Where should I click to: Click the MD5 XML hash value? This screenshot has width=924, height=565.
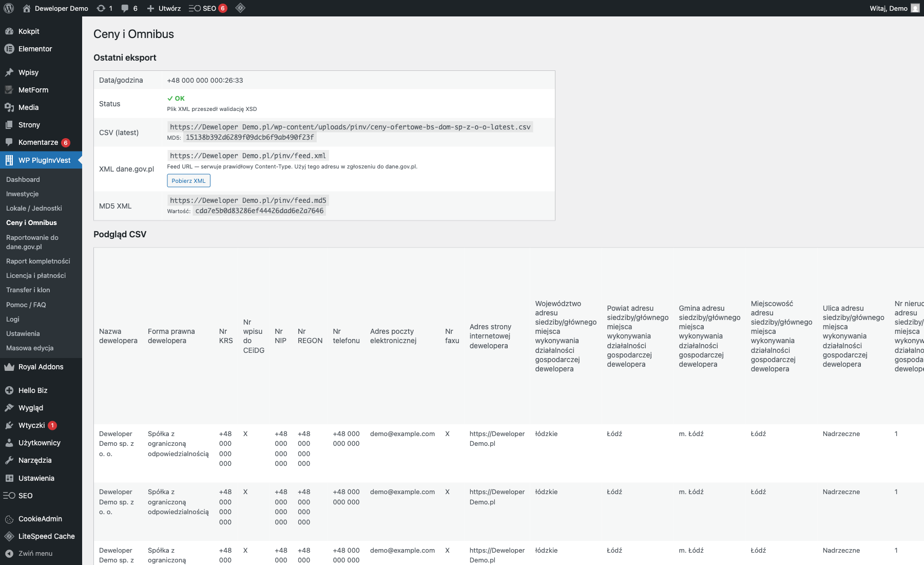point(259,211)
